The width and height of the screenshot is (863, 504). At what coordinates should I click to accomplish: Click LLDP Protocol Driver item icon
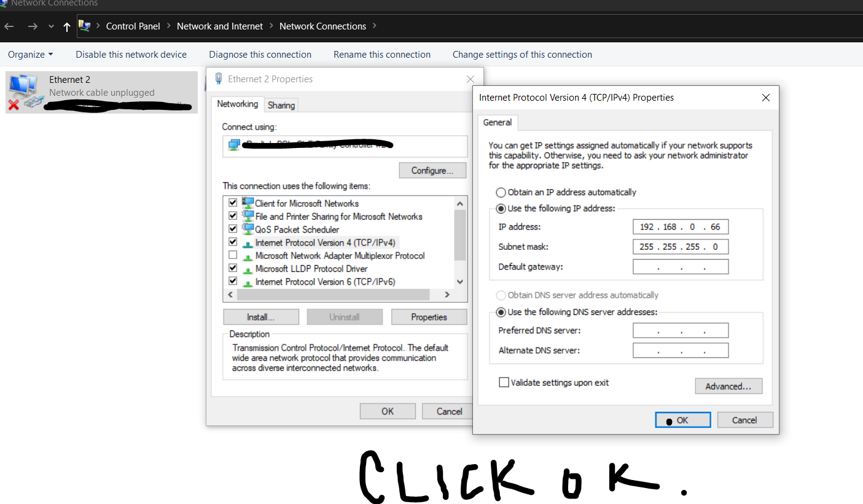click(248, 269)
